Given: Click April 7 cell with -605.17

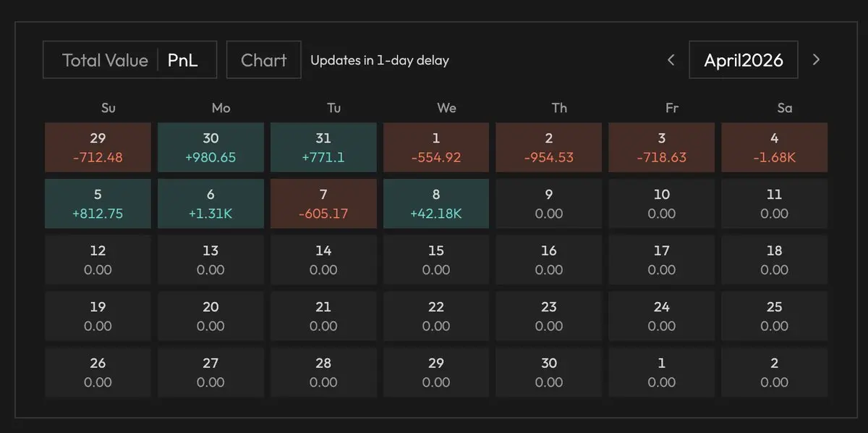Looking at the screenshot, I should [323, 204].
